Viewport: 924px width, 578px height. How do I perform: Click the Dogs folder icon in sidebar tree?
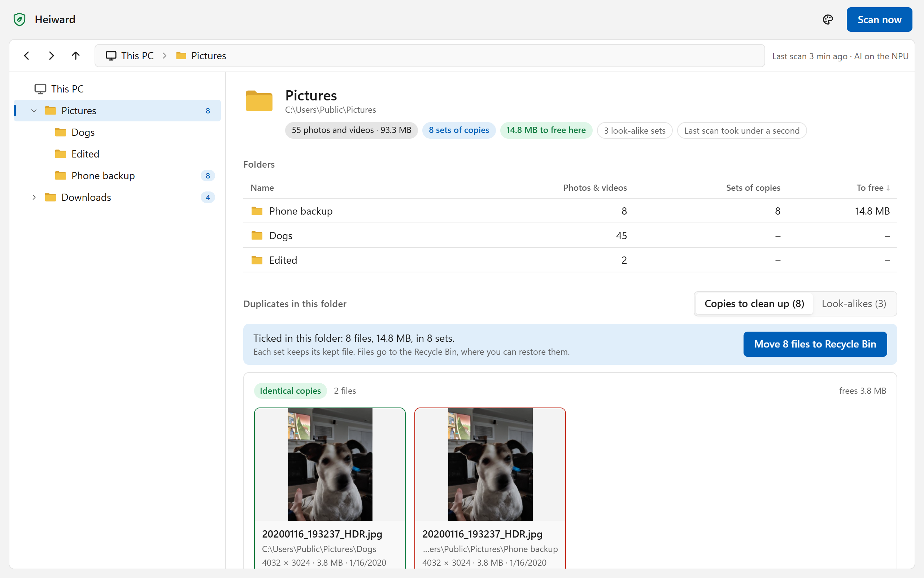click(x=60, y=132)
